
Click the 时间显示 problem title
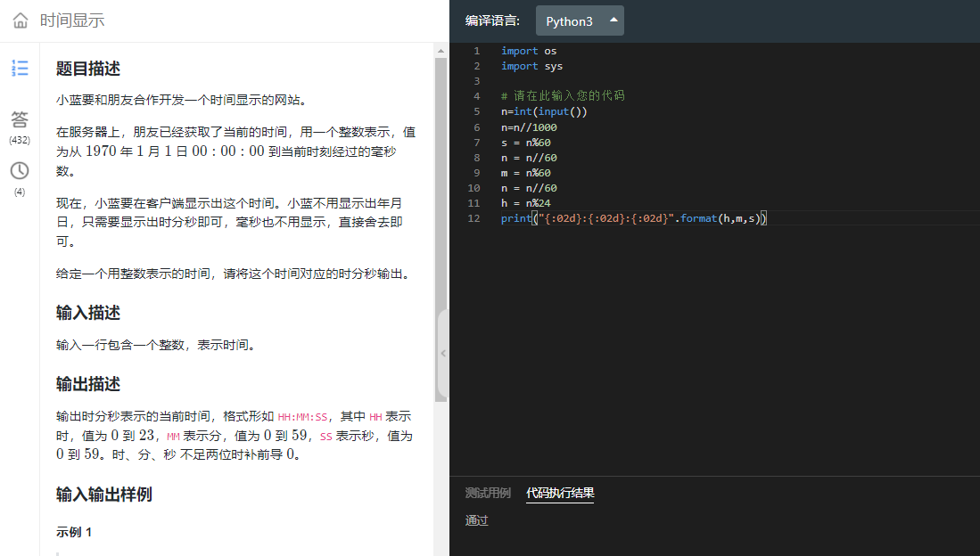click(70, 20)
